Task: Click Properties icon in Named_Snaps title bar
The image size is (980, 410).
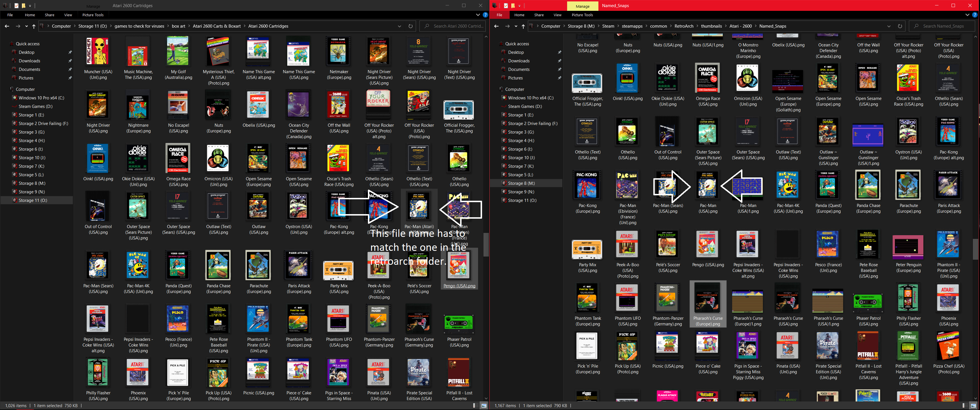Action: (506, 6)
